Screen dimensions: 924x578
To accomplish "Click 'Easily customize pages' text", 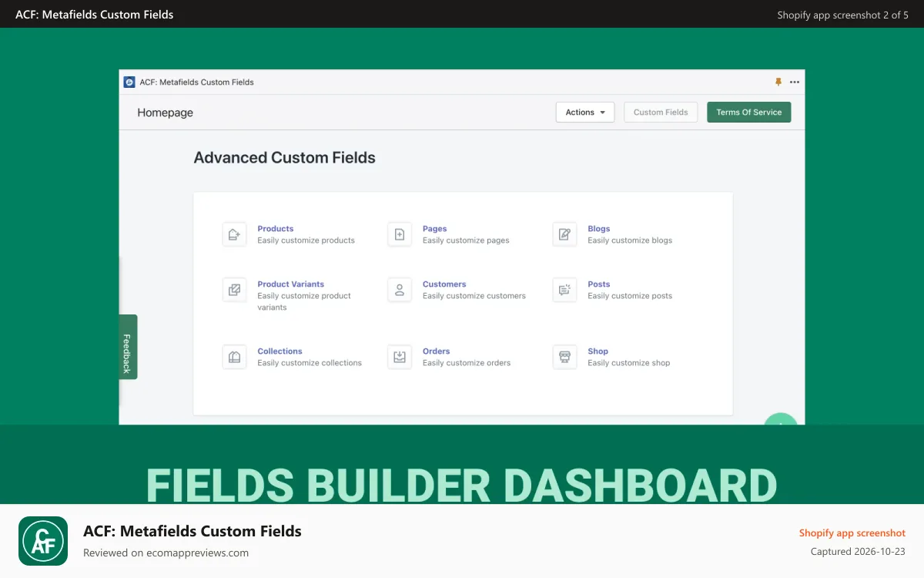I will point(466,240).
